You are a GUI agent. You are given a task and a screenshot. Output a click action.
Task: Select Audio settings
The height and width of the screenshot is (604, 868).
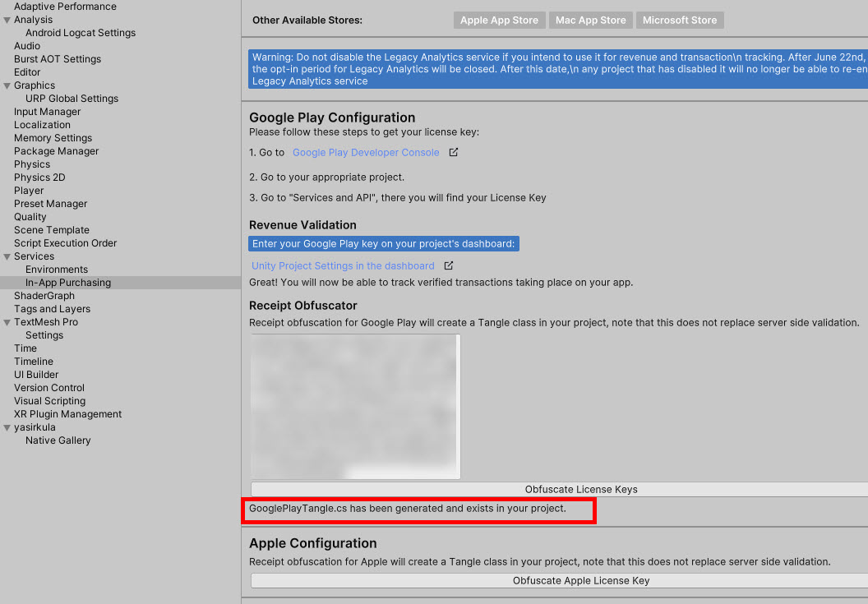(27, 46)
